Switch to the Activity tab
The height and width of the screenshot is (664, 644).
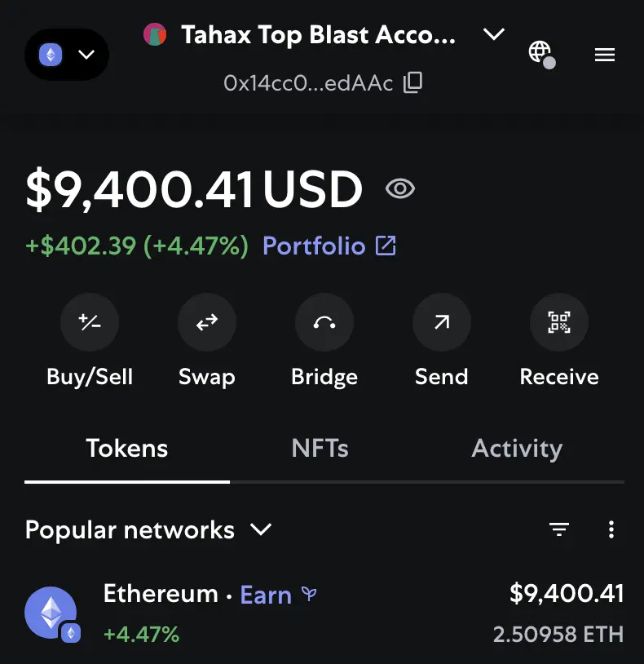pos(517,448)
